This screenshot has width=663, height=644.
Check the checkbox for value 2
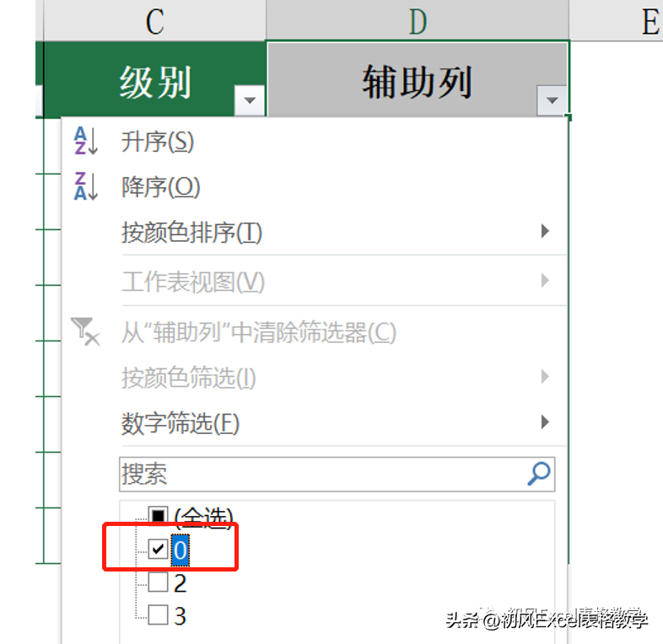point(158,582)
